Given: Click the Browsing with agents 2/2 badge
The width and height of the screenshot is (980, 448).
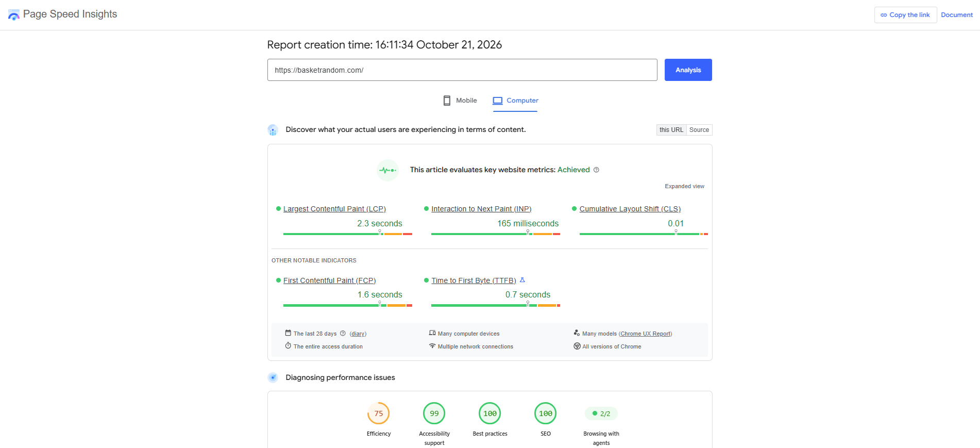Looking at the screenshot, I should tap(601, 413).
